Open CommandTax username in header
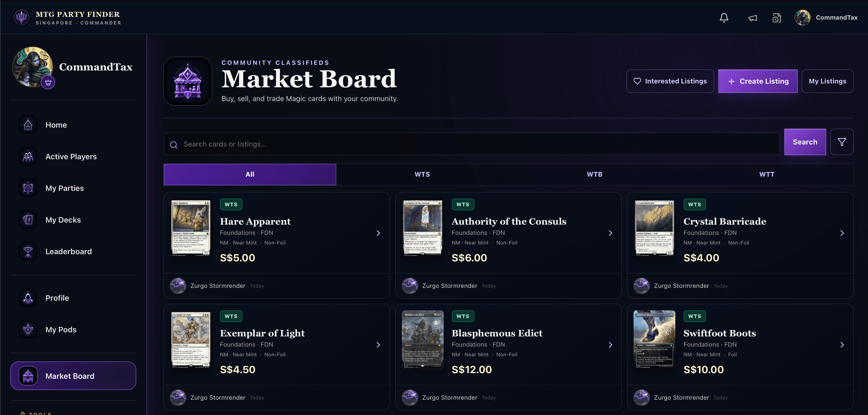Image resolution: width=868 pixels, height=415 pixels. tap(836, 18)
